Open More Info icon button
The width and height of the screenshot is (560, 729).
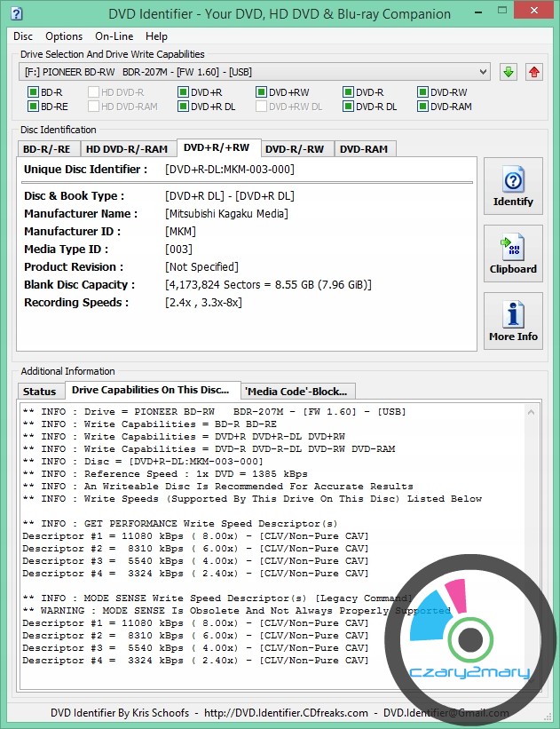click(x=513, y=321)
